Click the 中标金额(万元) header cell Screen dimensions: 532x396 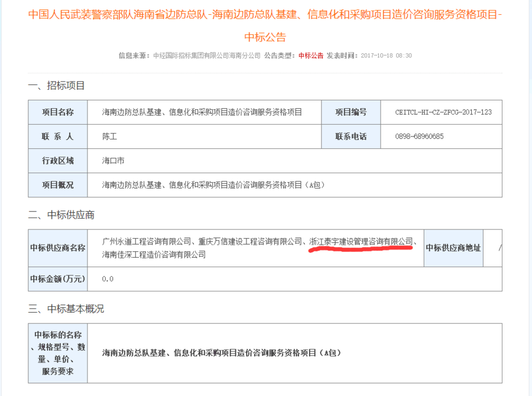point(58,279)
